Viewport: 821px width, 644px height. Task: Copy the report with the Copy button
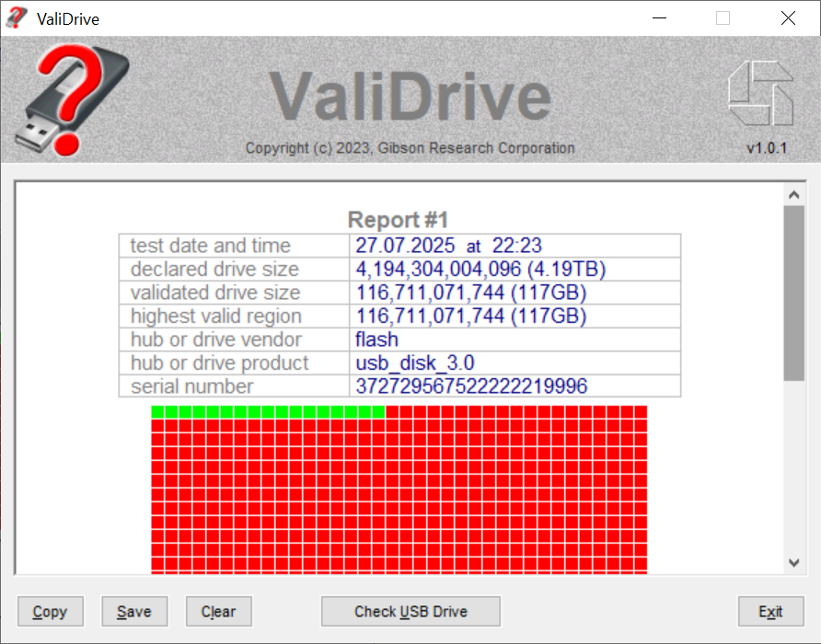[51, 611]
